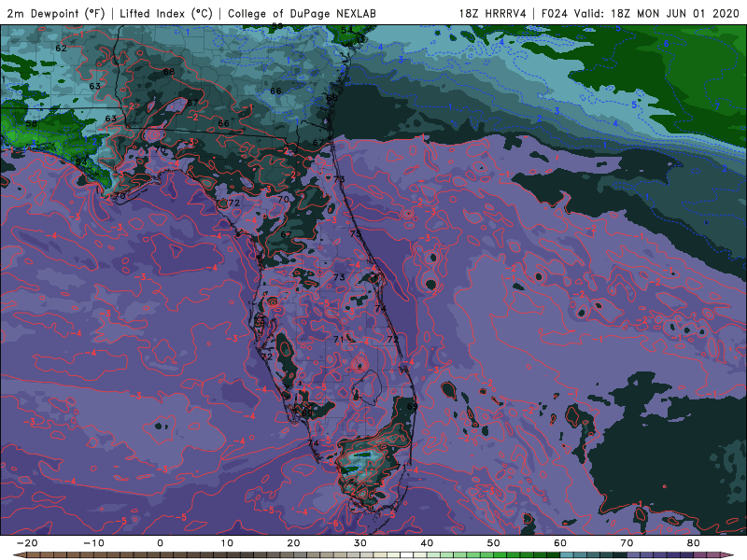Click the '40' label on the color scale
Screen dimensions: 747x560
427,543
